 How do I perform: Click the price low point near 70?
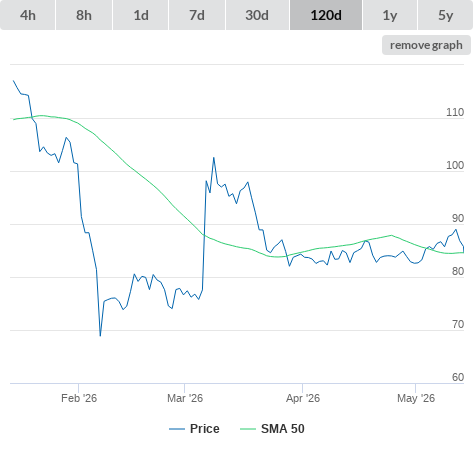pos(100,335)
